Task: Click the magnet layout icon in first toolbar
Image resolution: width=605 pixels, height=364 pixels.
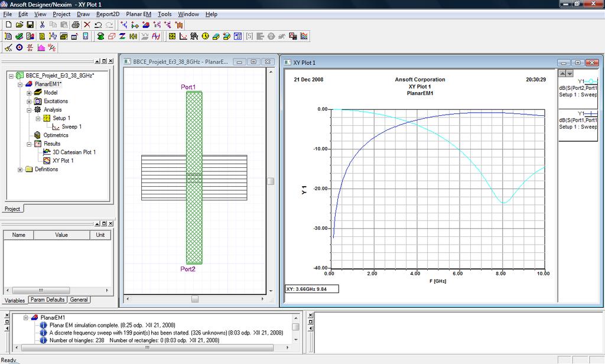Action: click(x=146, y=25)
